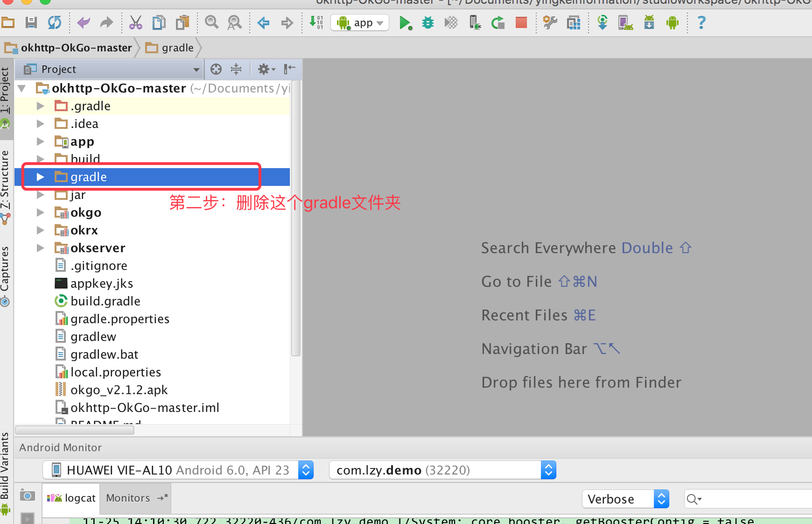Open app run configuration dropdown
The image size is (812, 524).
coord(360,22)
